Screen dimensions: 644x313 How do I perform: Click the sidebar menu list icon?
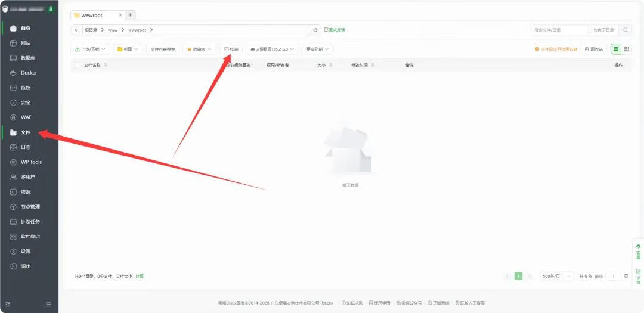point(48,305)
